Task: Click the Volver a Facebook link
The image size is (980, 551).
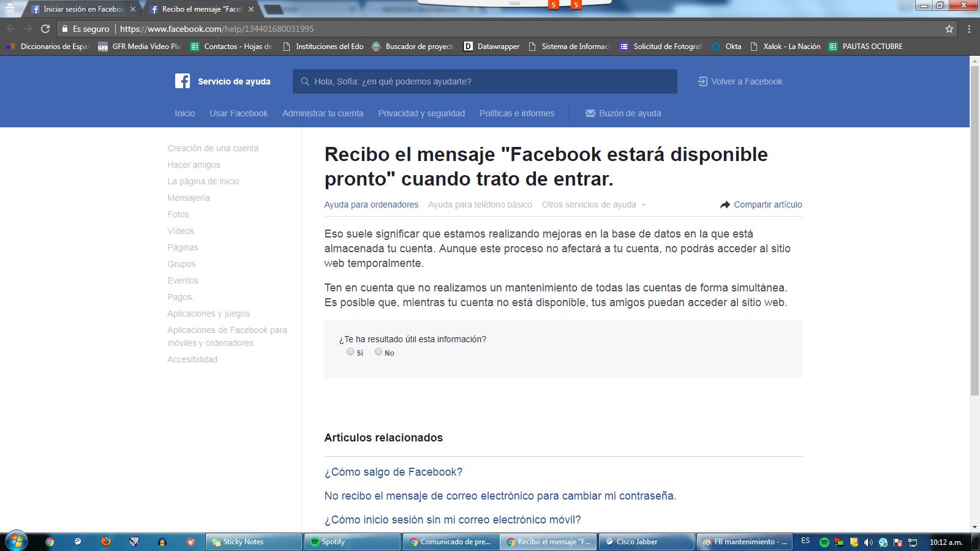Action: click(x=740, y=81)
